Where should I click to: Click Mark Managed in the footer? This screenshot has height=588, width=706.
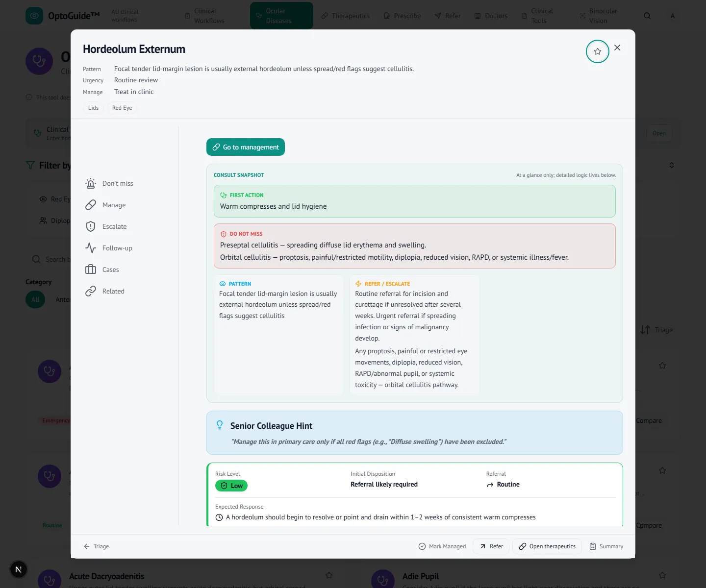442,546
